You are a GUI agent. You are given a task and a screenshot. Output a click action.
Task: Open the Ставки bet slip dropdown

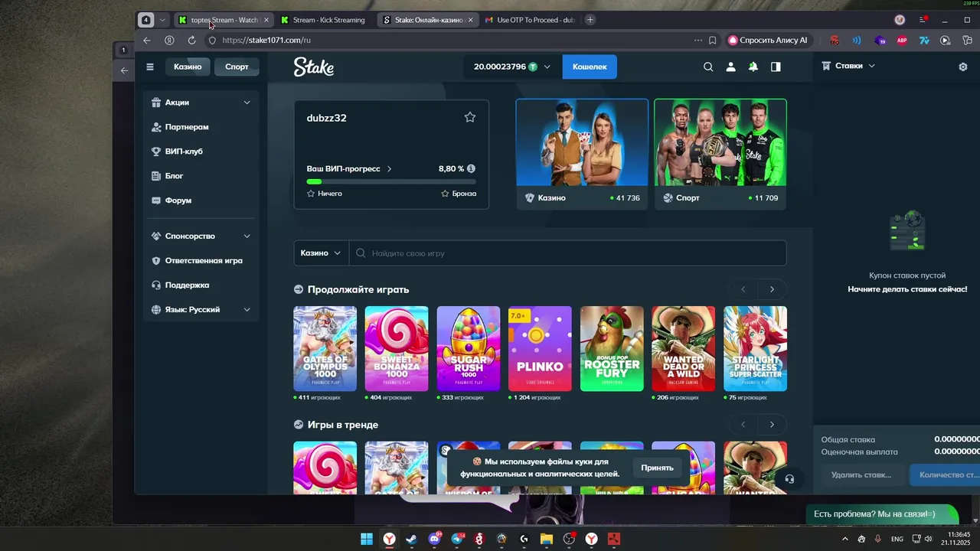click(x=848, y=66)
